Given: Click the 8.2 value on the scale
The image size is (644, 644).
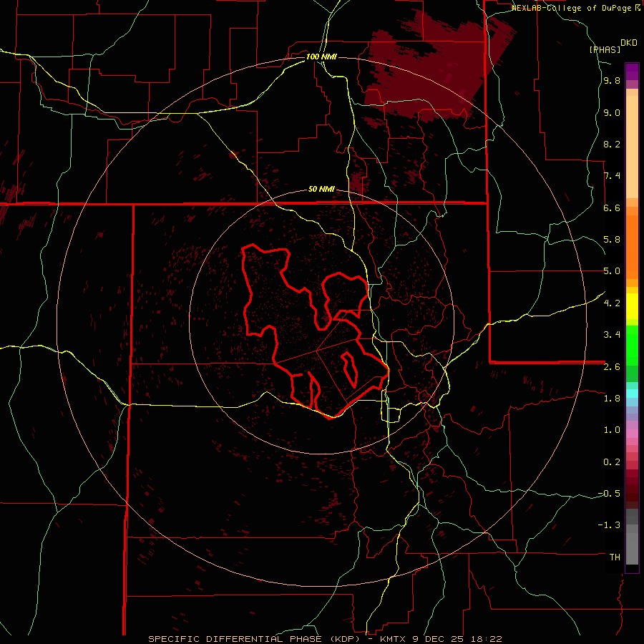Looking at the screenshot, I should click(x=612, y=144).
